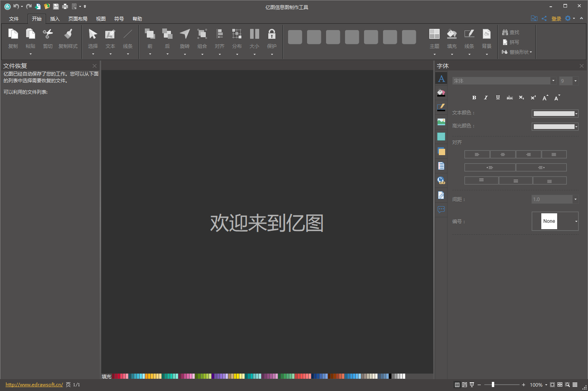This screenshot has width=588, height=391.
Task: Switch to the 帮助 ribbon tab
Action: click(137, 19)
